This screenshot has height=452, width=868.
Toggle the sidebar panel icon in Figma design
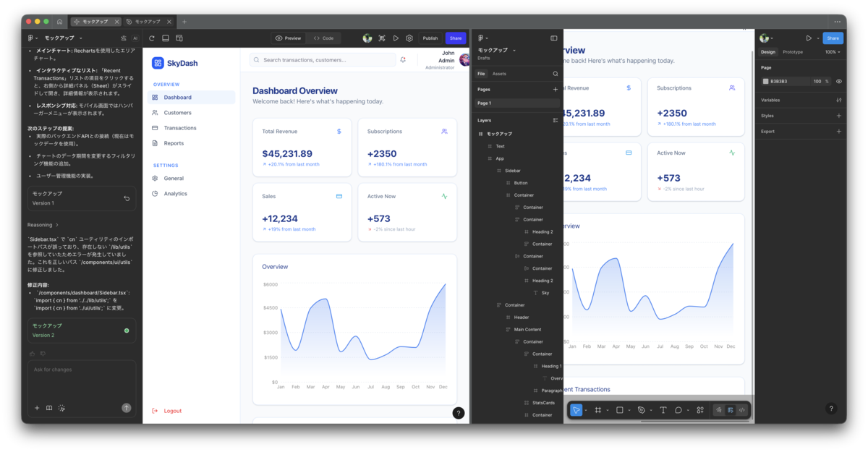pos(554,38)
